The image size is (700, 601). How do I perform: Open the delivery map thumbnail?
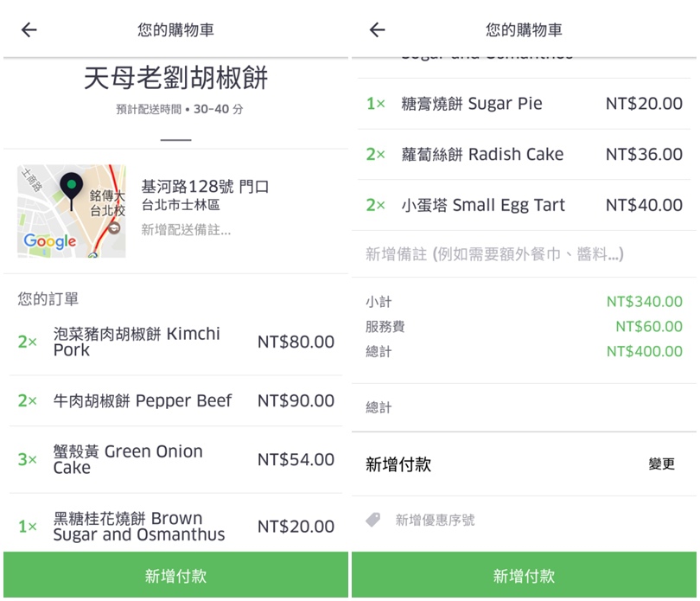click(x=72, y=211)
